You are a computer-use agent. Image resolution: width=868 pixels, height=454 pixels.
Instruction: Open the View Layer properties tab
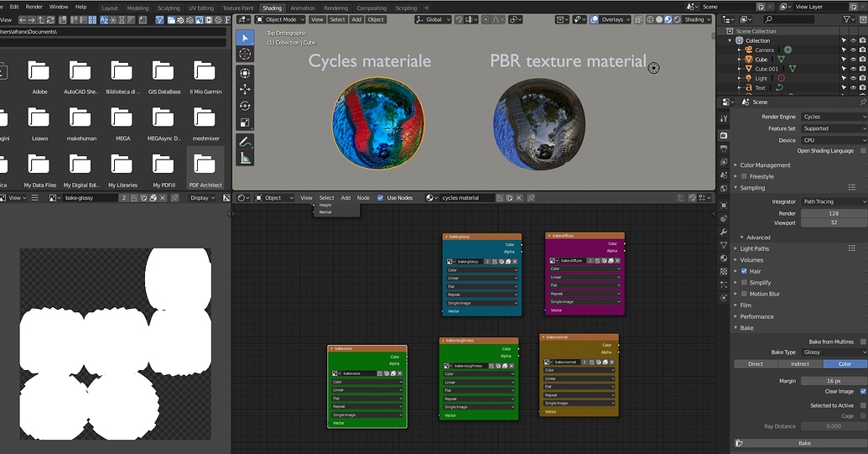724,162
